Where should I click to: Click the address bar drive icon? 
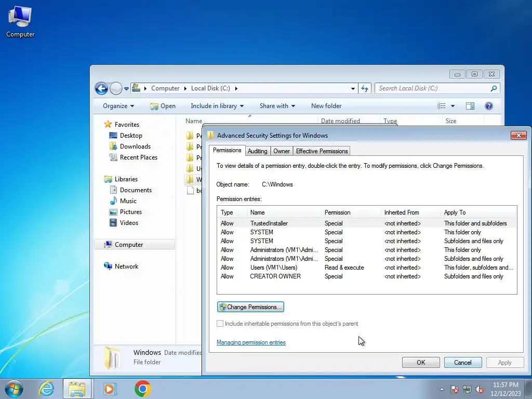(136, 88)
